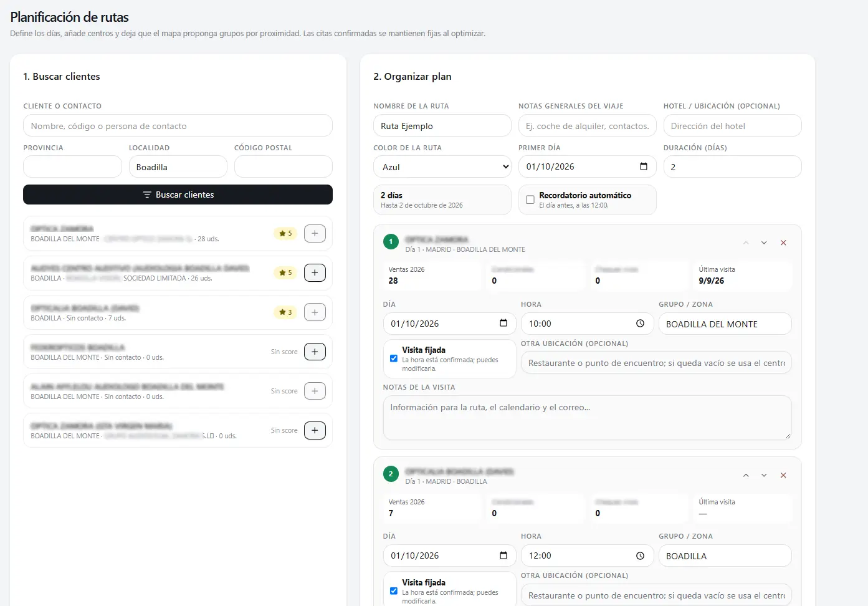The height and width of the screenshot is (606, 868).
Task: Move stop 1 down with the chevron
Action: [x=764, y=243]
